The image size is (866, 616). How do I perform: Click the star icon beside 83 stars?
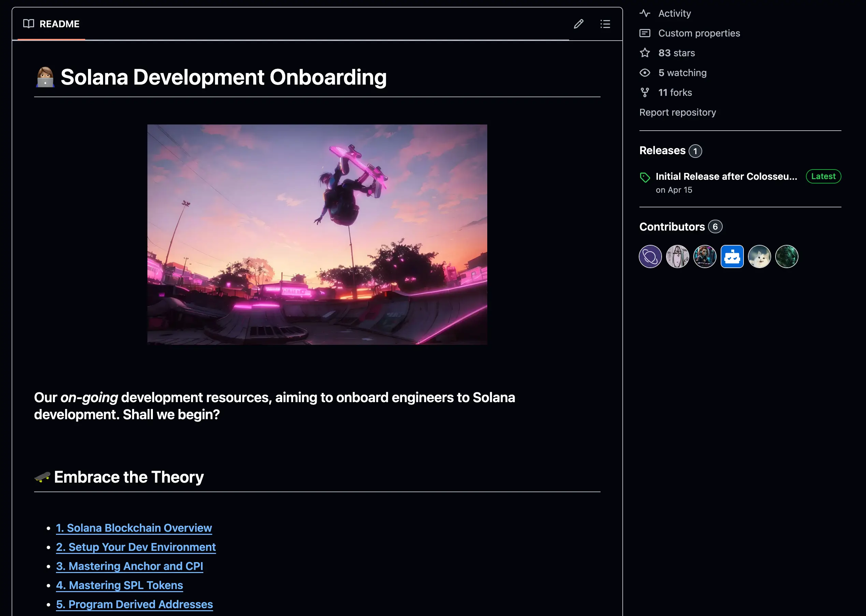point(645,53)
